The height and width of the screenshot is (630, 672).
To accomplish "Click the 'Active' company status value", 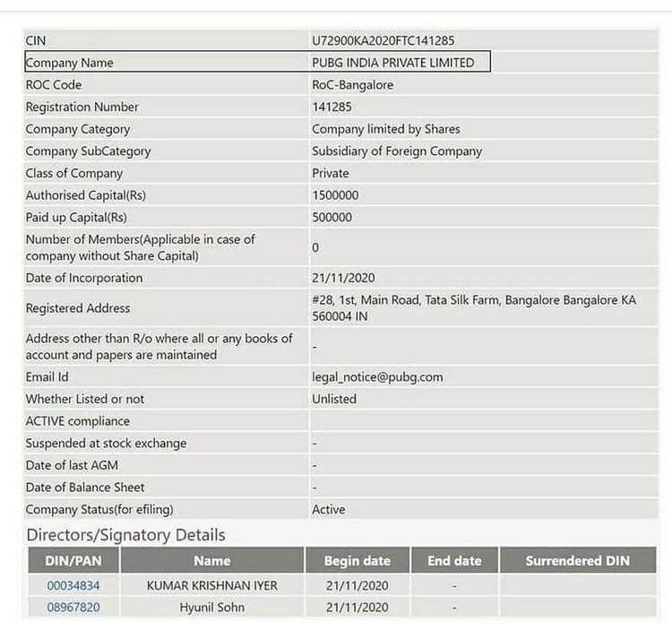I will click(x=328, y=510).
